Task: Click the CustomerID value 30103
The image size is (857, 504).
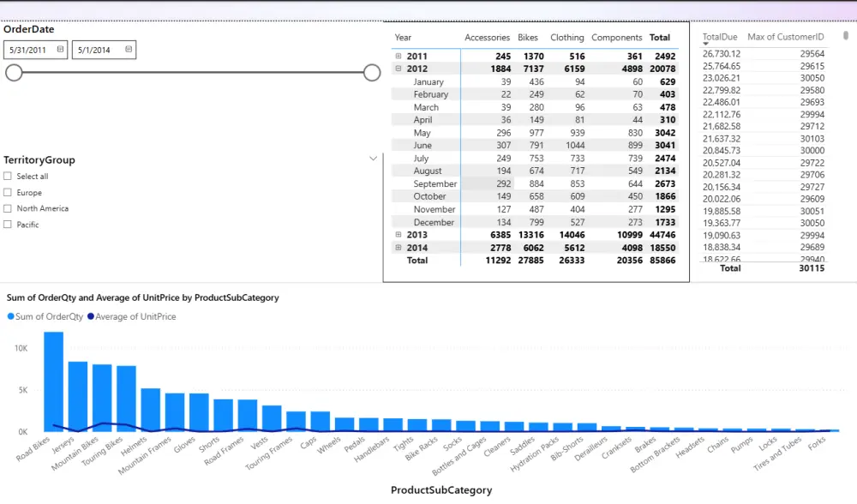Action: click(812, 138)
